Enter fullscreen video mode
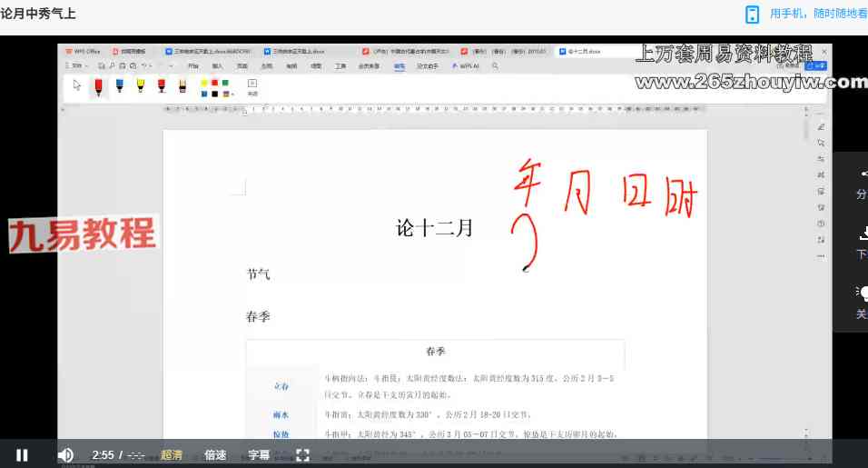The height and width of the screenshot is (468, 868). 303,455
